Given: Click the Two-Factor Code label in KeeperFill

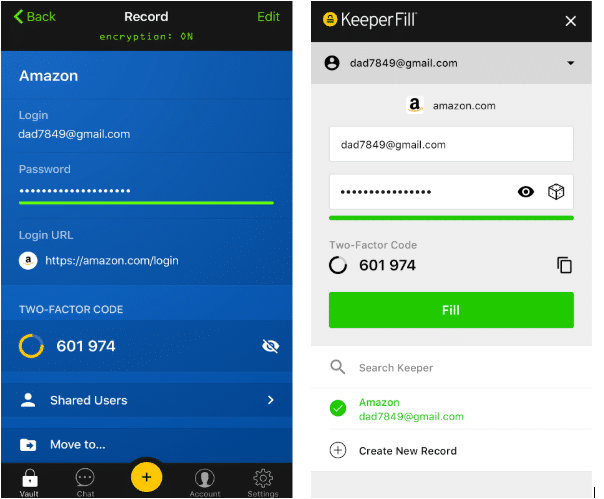Looking at the screenshot, I should [373, 245].
